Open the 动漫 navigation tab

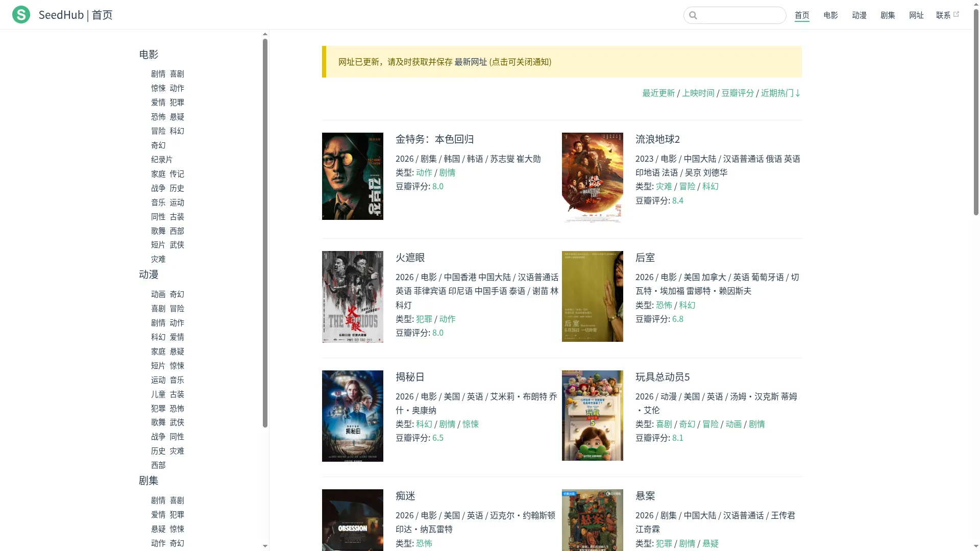(859, 15)
